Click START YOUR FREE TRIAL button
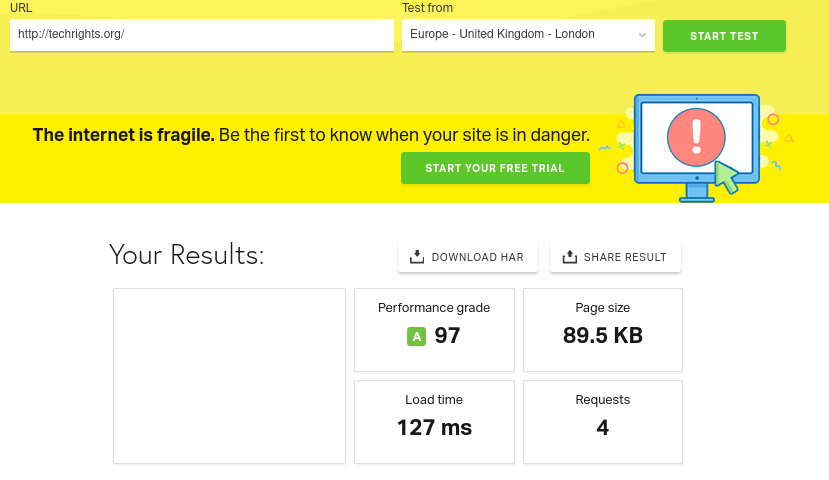The width and height of the screenshot is (829, 480). [x=495, y=168]
